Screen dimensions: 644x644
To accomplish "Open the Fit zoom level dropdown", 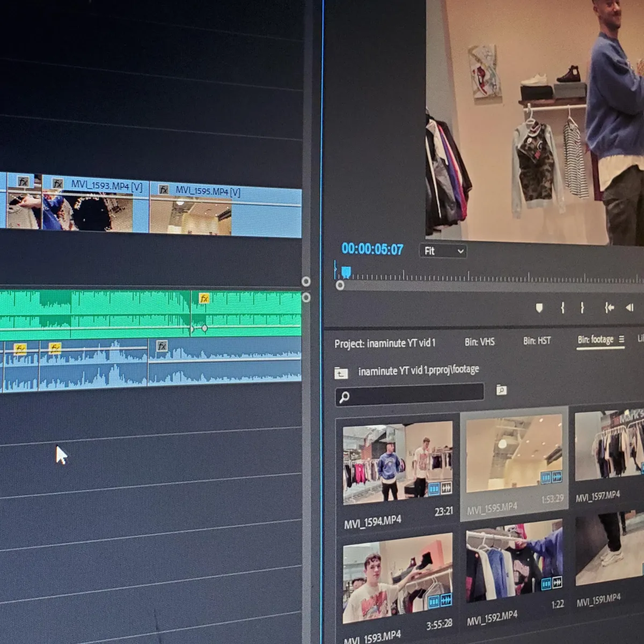I will point(443,251).
